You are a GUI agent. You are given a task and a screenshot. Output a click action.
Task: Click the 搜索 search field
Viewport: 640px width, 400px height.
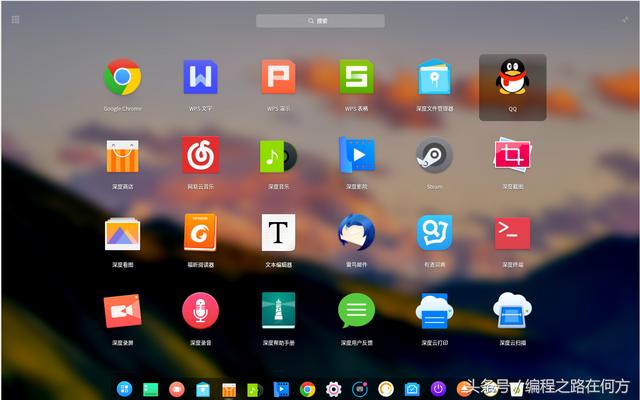[320, 21]
